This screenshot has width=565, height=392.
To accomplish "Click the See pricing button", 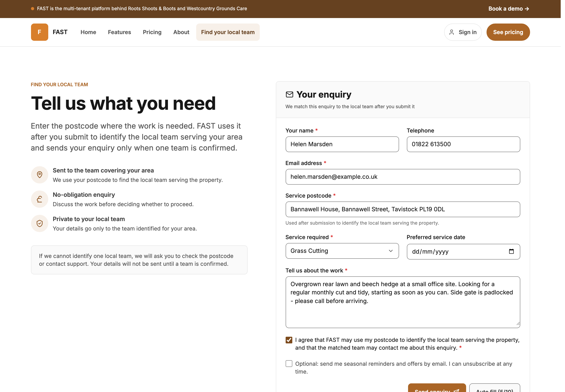I will click(508, 32).
